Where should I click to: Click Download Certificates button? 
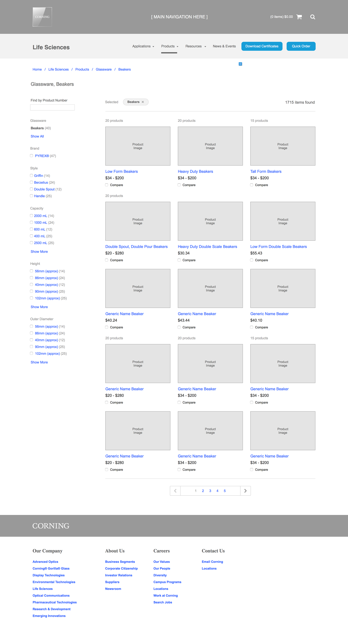click(262, 47)
